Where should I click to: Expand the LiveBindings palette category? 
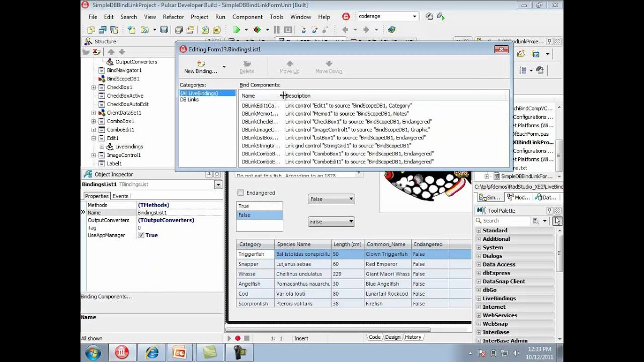(478, 299)
